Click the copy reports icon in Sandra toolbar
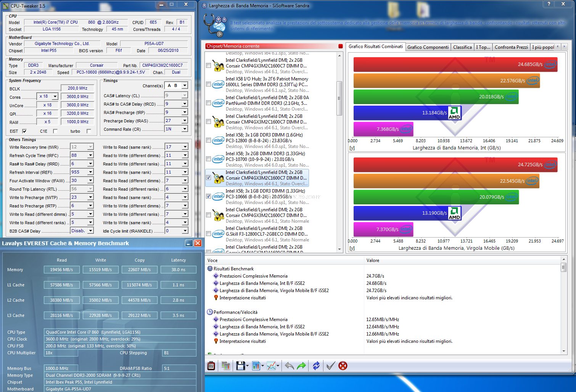 (x=226, y=366)
